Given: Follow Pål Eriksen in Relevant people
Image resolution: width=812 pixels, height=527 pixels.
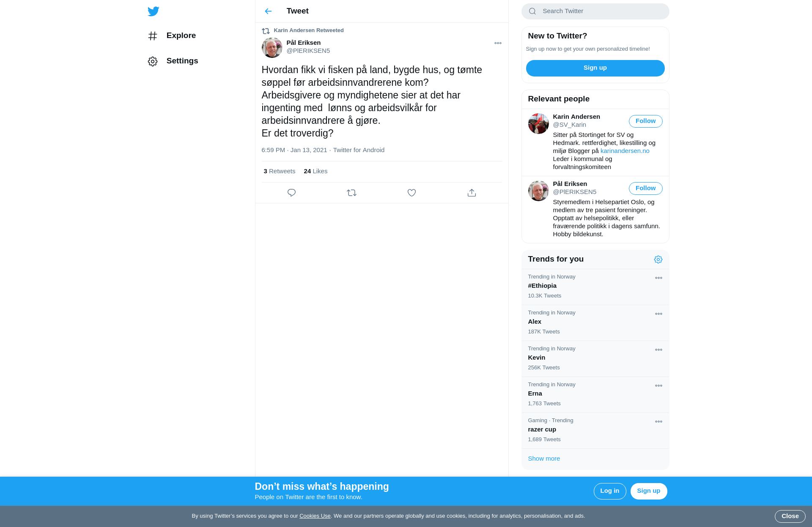Looking at the screenshot, I should [645, 188].
